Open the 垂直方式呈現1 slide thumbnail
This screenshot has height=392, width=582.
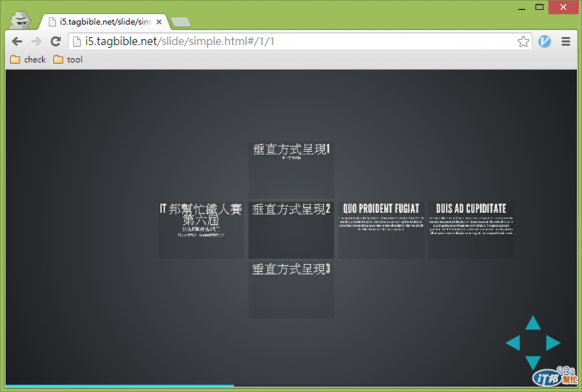pyautogui.click(x=291, y=169)
